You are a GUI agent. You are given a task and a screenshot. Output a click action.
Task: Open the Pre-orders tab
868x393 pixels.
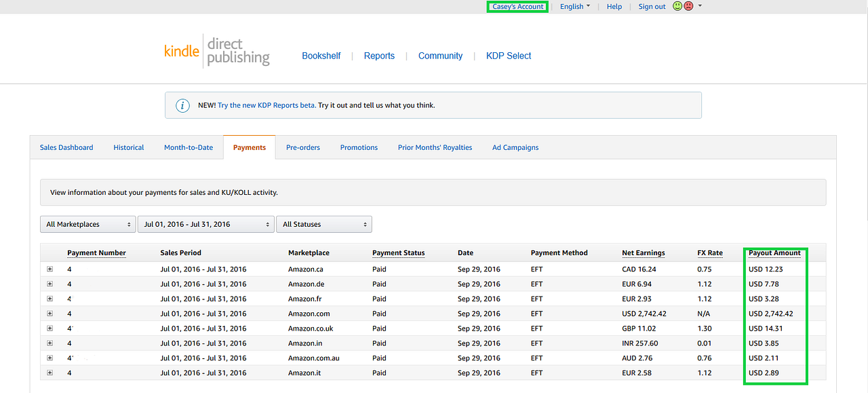pyautogui.click(x=302, y=147)
